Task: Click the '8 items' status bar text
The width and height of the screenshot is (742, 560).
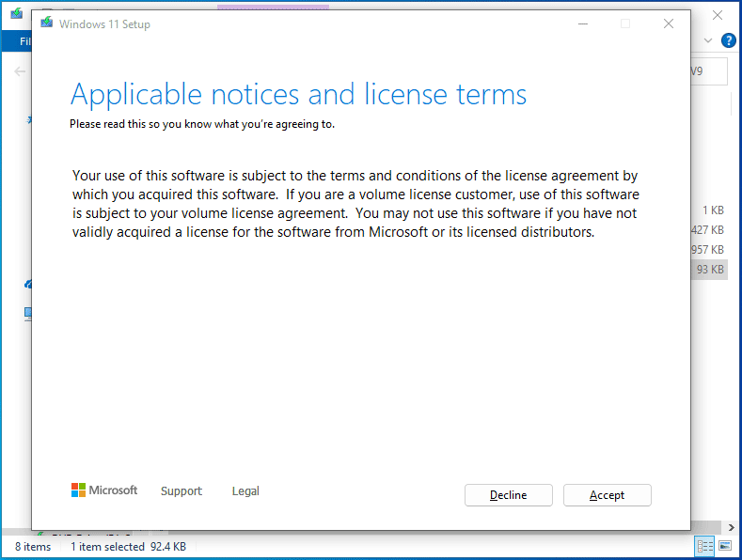Action: (33, 547)
